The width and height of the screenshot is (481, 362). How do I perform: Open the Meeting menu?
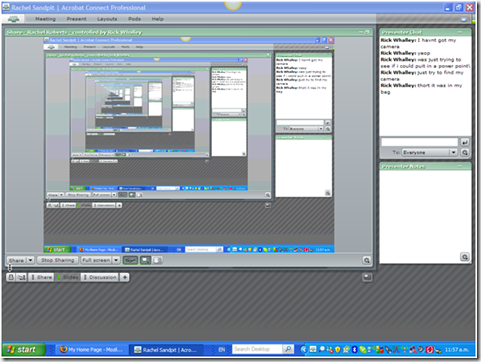45,19
